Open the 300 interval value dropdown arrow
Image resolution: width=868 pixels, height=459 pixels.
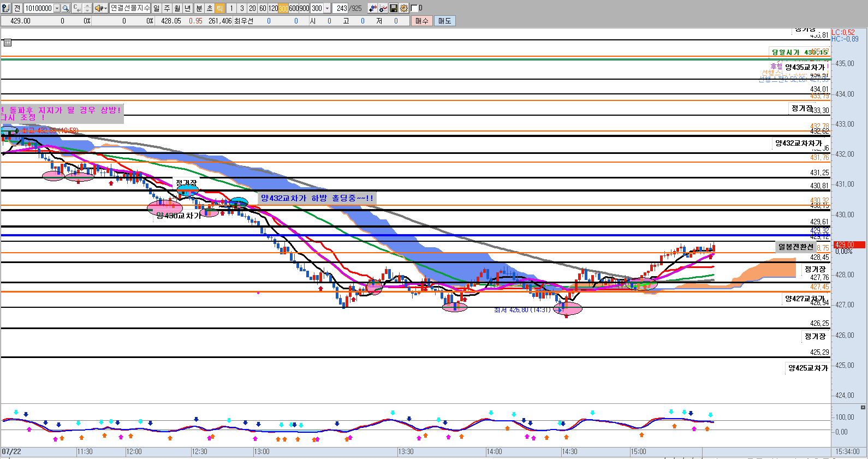327,8
